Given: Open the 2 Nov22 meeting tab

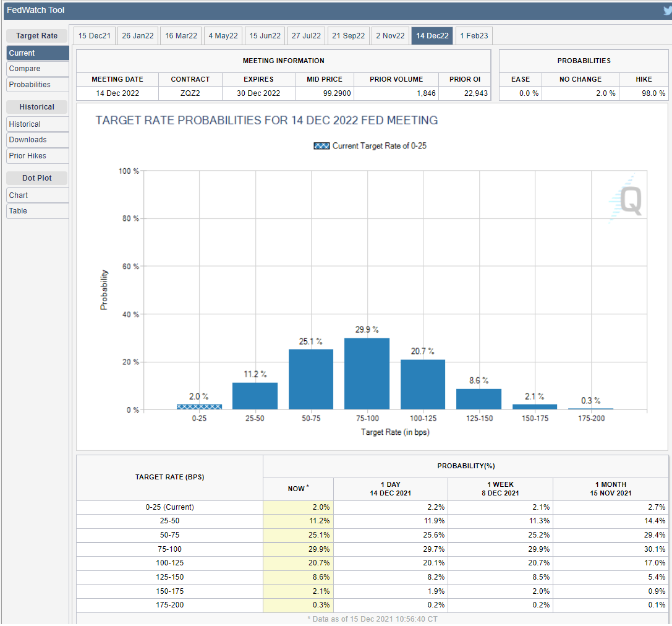Looking at the screenshot, I should click(390, 36).
